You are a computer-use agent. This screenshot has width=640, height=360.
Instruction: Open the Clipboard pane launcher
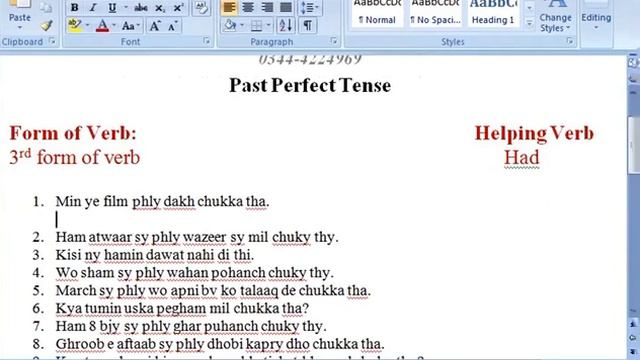[52, 41]
